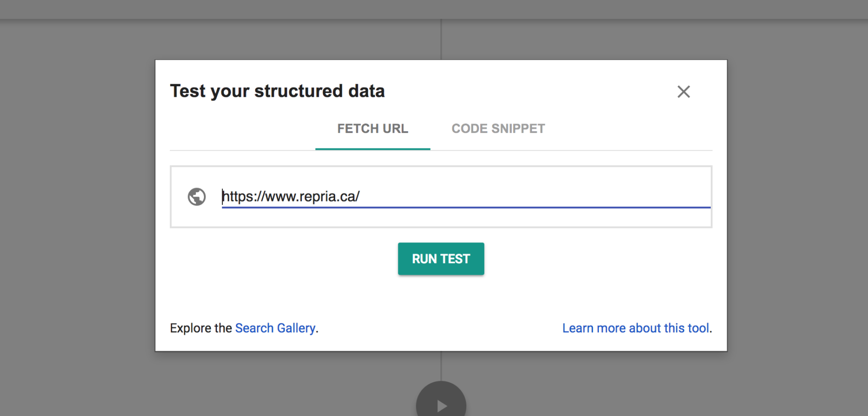868x416 pixels.
Task: Close the structured data dialog
Action: coord(683,92)
